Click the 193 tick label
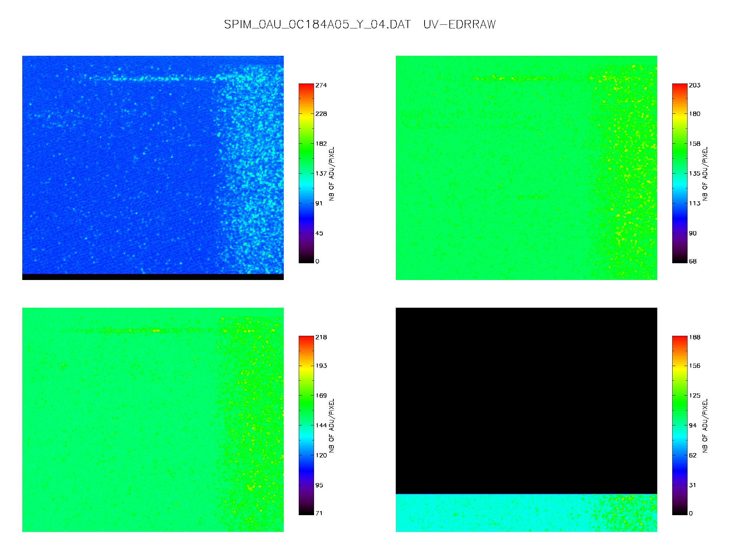 pyautogui.click(x=321, y=366)
